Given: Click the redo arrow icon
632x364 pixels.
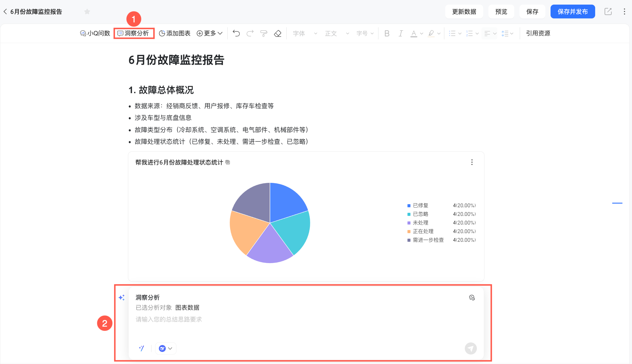Looking at the screenshot, I should click(250, 33).
